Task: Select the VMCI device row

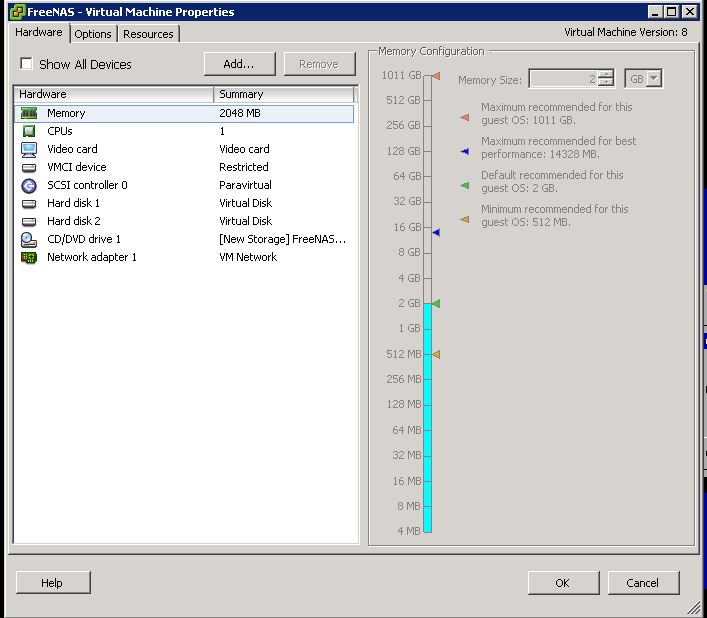Action: (x=184, y=167)
